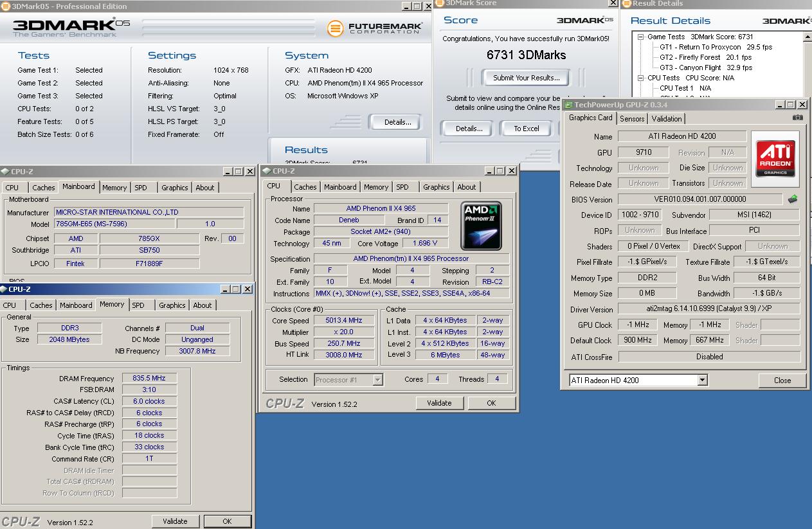This screenshot has width=812, height=529.
Task: Open the Caches tab in the CPU-Z processor window
Action: point(305,187)
